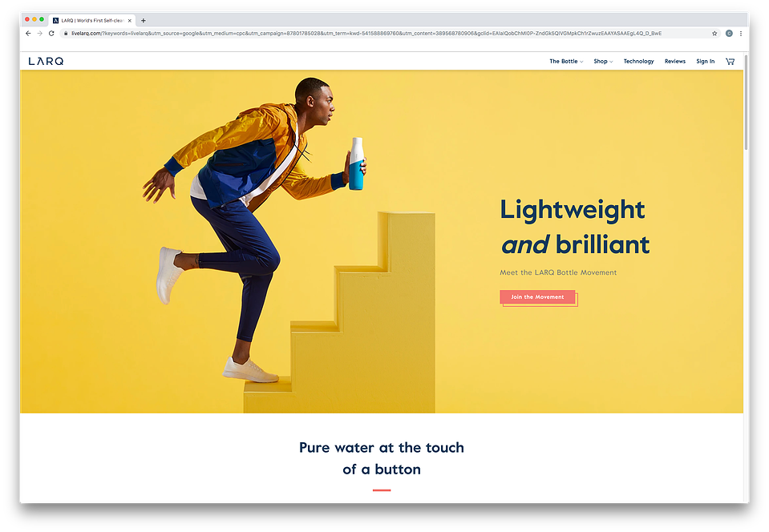Bookmark this page with the star icon

point(714,34)
